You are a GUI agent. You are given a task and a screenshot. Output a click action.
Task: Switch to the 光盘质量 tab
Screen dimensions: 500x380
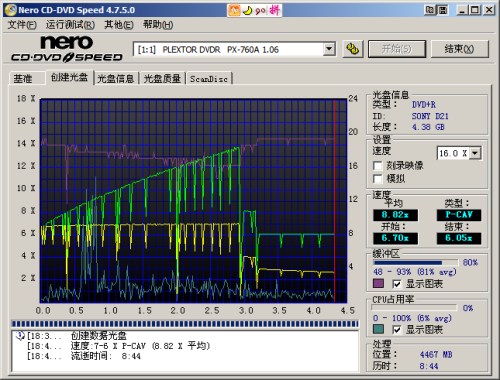[x=162, y=79]
